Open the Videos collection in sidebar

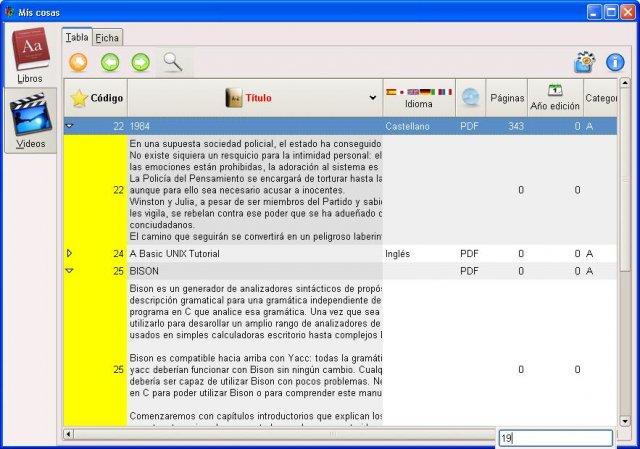coord(30,120)
